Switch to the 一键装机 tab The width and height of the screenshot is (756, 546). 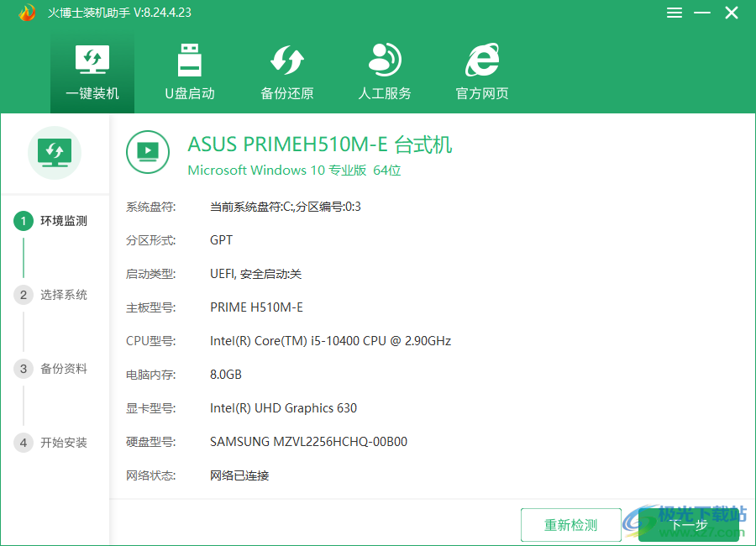[x=92, y=74]
